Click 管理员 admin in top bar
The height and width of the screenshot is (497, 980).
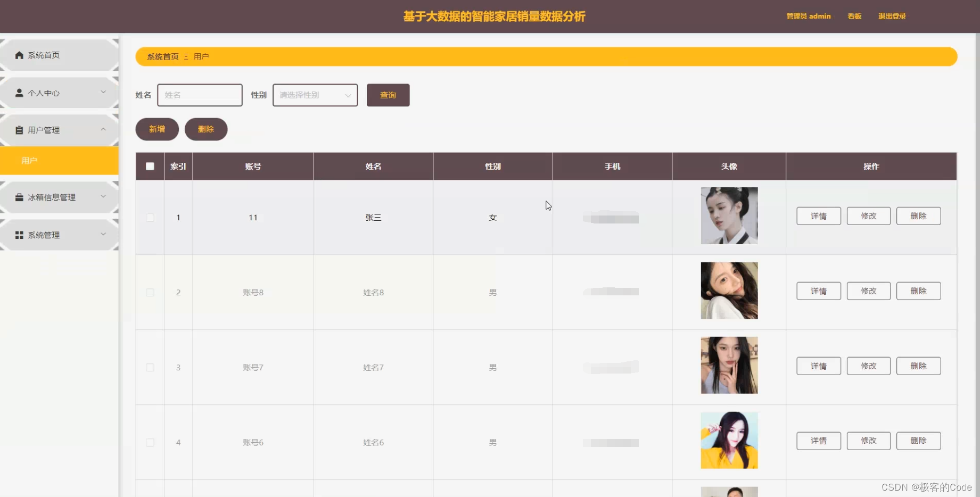(x=809, y=16)
